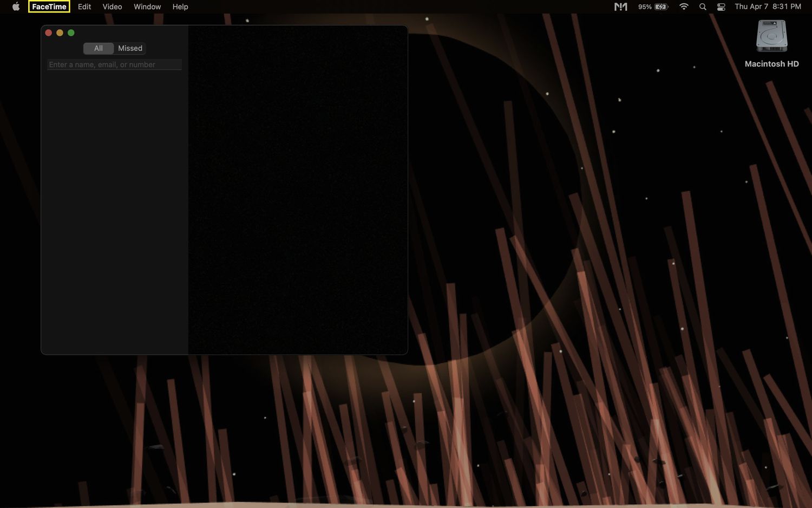
Task: Open the Video menu
Action: (112, 6)
